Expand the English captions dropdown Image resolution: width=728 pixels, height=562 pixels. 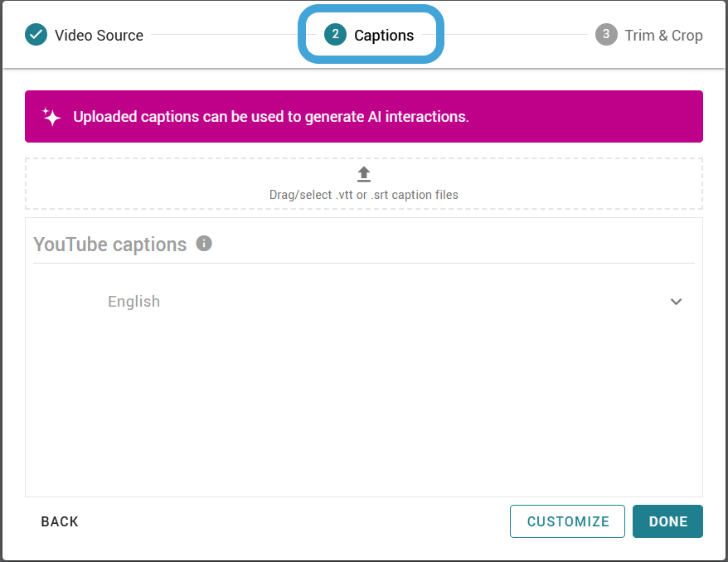[x=676, y=302]
